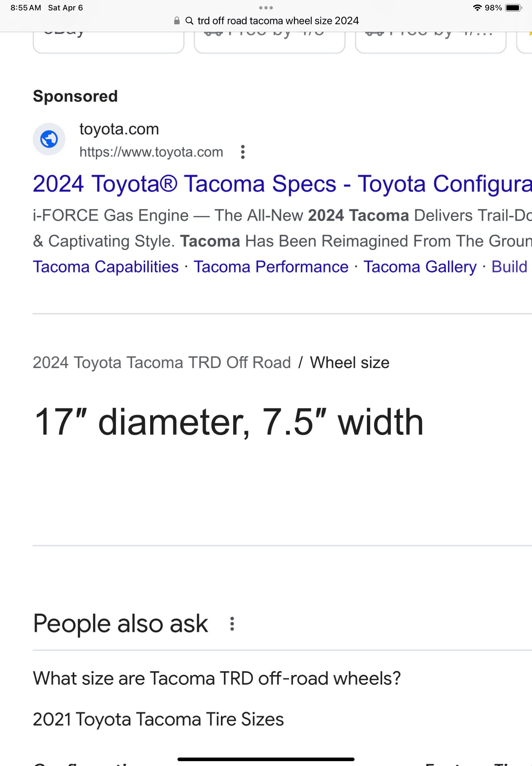Tap the padlock icon in address bar

(177, 21)
